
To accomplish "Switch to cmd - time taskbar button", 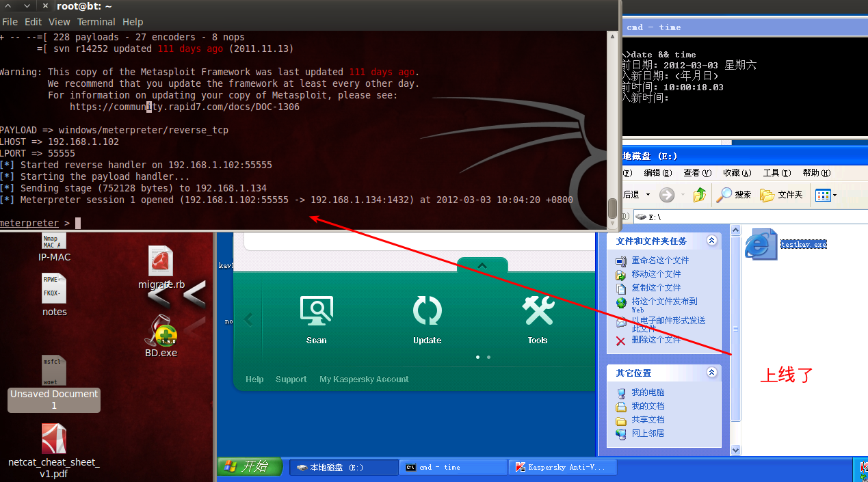I will click(x=453, y=468).
